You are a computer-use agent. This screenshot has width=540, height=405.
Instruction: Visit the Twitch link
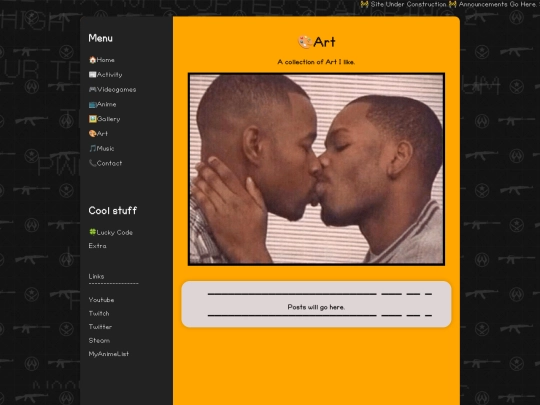(x=99, y=313)
